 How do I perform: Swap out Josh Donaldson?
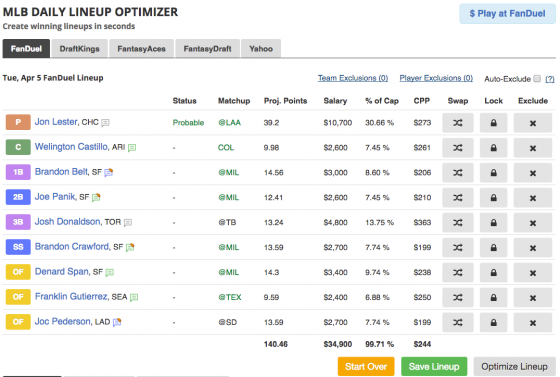[458, 223]
